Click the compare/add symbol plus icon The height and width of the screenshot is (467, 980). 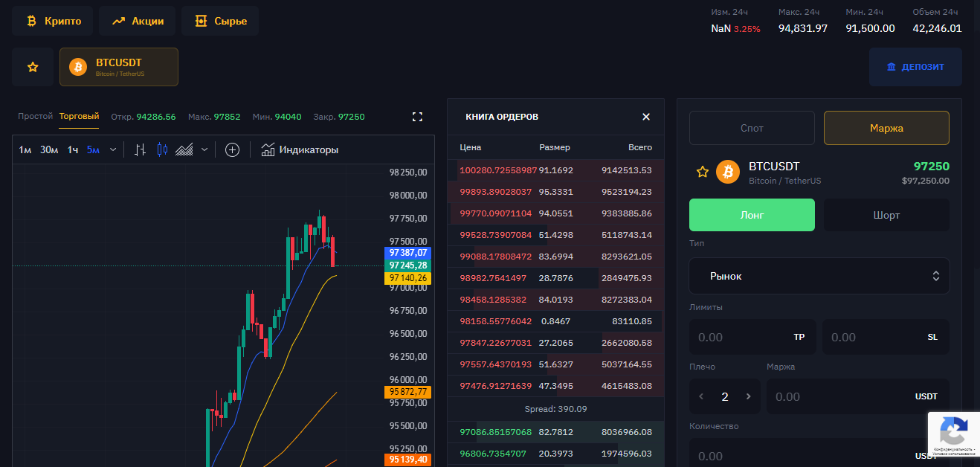click(x=232, y=149)
